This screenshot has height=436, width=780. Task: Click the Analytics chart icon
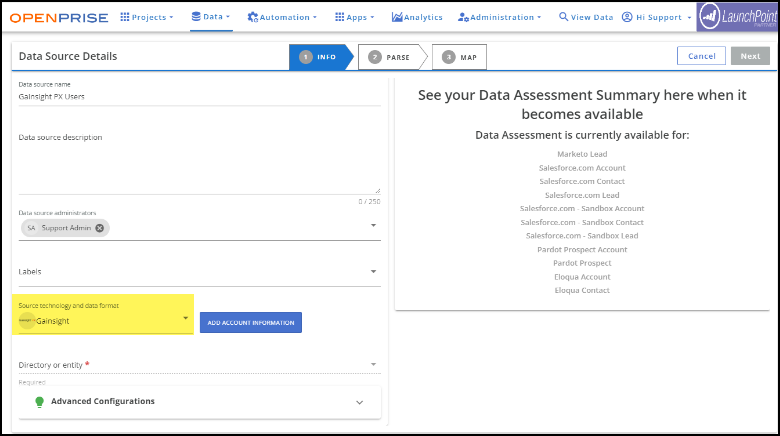(x=397, y=17)
